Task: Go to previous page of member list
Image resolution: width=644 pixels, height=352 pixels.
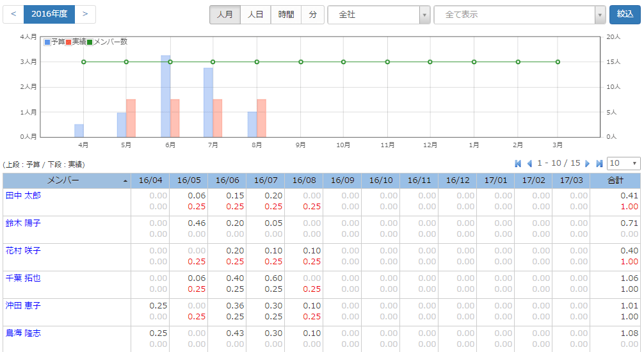Action: point(529,164)
